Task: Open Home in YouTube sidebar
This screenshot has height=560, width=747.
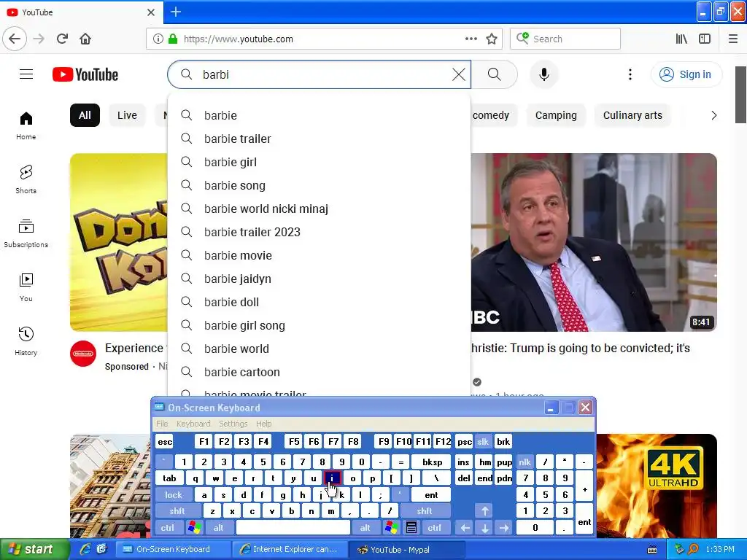Action: click(26, 125)
